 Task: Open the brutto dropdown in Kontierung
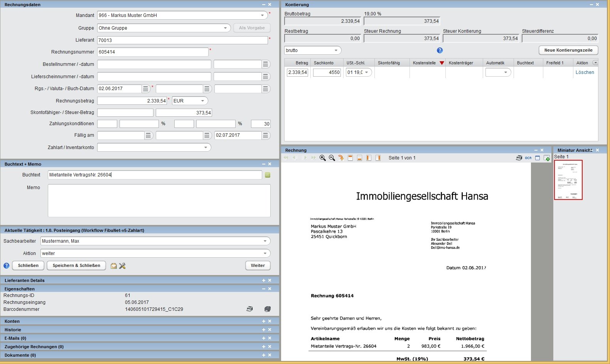pyautogui.click(x=336, y=50)
